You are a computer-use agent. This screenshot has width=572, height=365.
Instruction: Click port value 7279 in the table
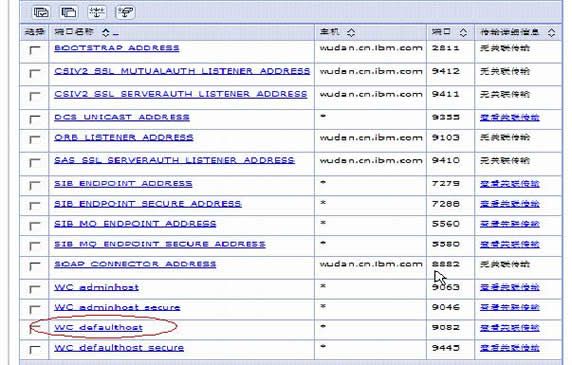click(x=445, y=183)
